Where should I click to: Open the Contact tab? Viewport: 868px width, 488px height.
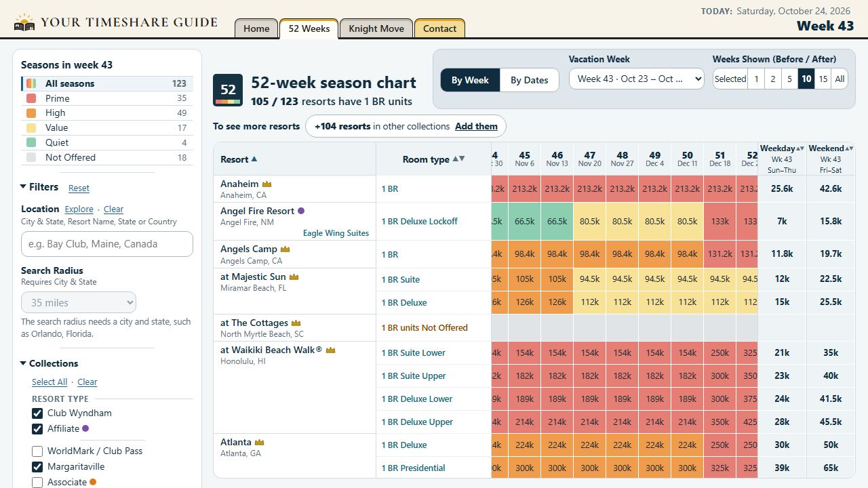point(439,28)
